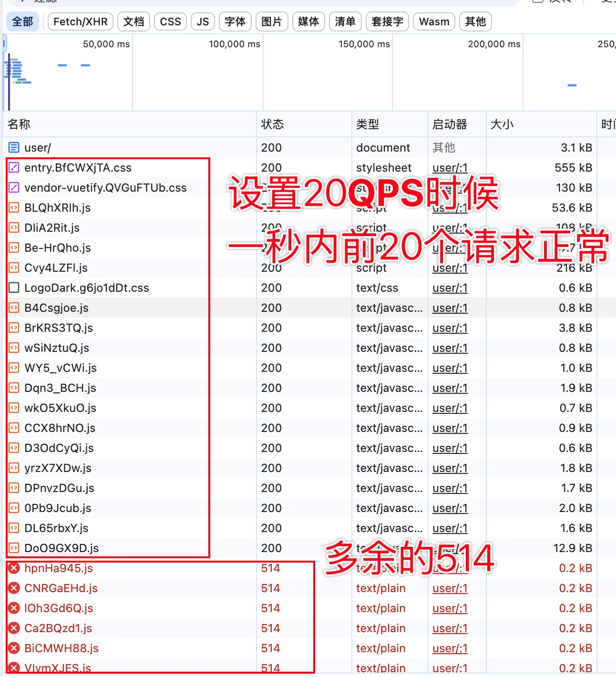The height and width of the screenshot is (677, 616).
Task: Click error icon of CNRGaEHd.js
Action: (x=14, y=588)
